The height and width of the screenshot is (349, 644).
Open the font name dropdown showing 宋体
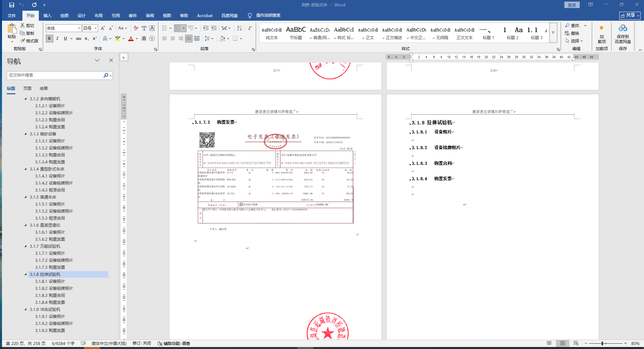pyautogui.click(x=79, y=28)
